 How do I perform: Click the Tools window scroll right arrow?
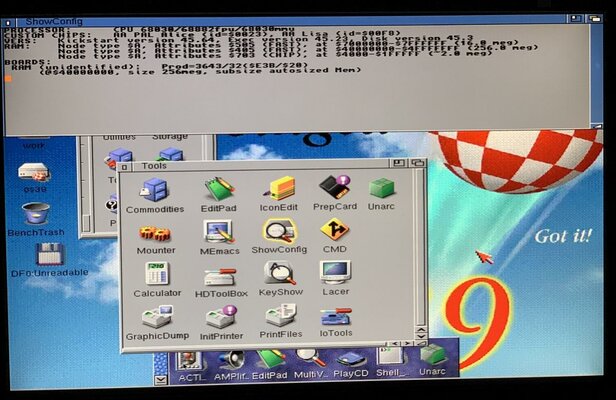coord(408,343)
